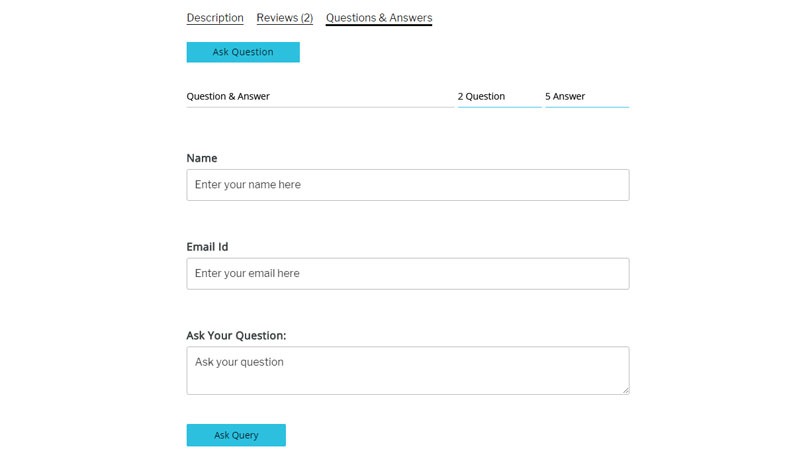Click the text area resize handle
The image size is (797, 461).
pyautogui.click(x=625, y=390)
